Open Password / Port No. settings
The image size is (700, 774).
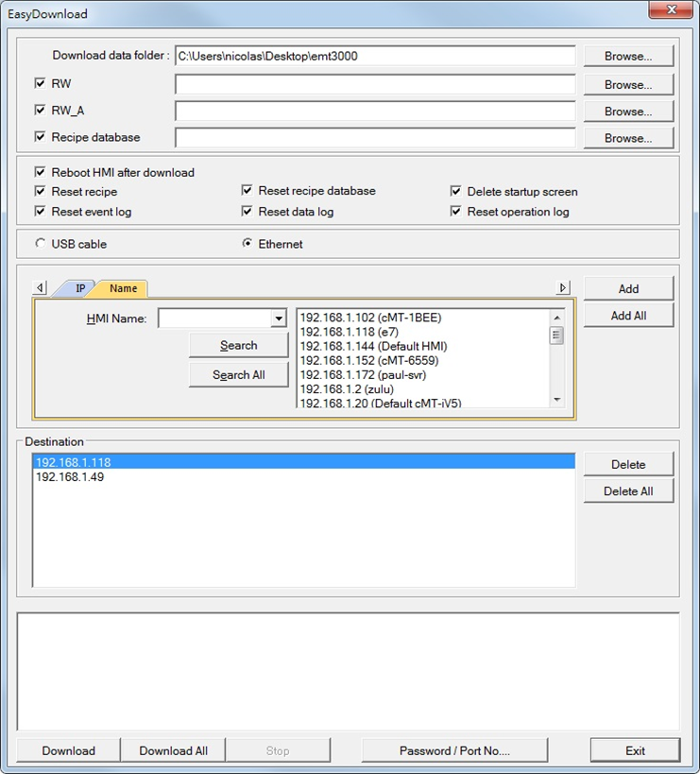(x=454, y=750)
